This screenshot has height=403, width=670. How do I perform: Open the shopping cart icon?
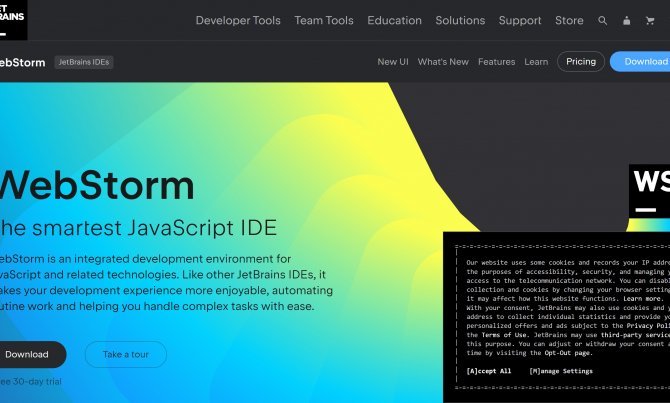point(650,21)
